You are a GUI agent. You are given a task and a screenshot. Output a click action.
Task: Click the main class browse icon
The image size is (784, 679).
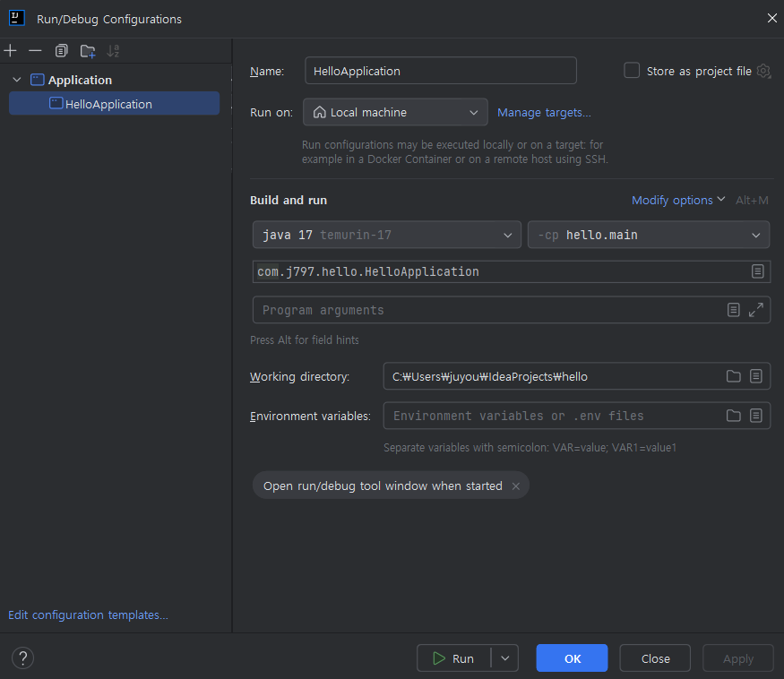coord(757,271)
